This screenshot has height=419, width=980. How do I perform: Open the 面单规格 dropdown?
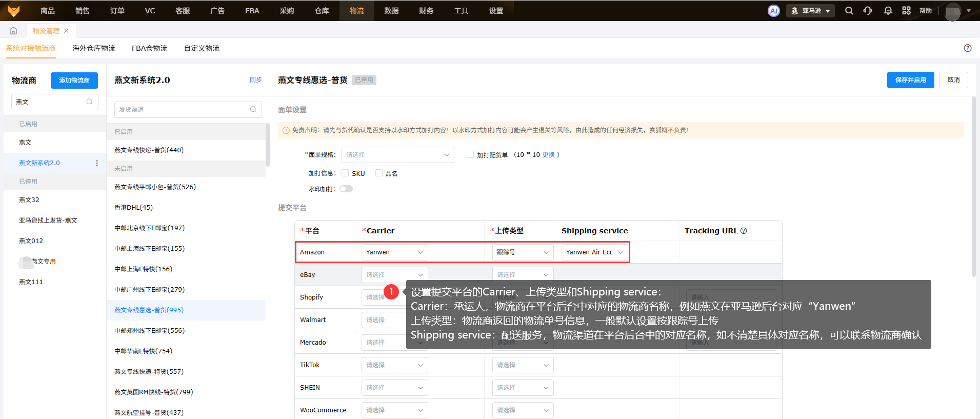click(397, 155)
